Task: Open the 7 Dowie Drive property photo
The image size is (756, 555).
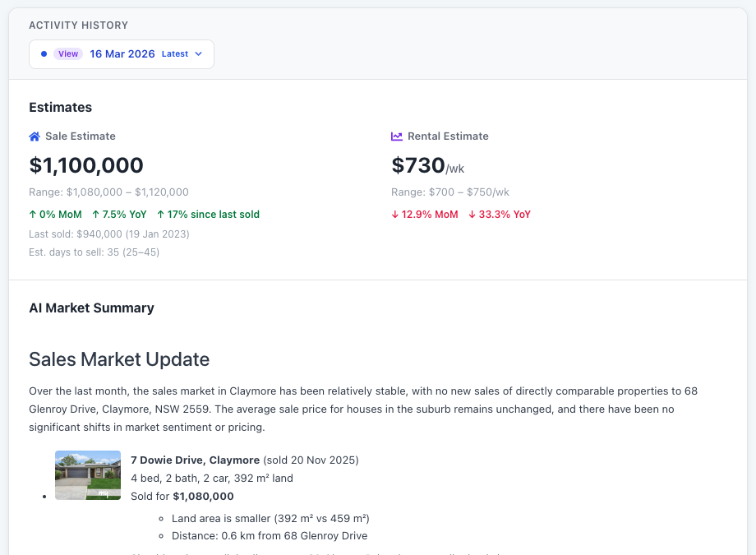Action: (x=88, y=475)
